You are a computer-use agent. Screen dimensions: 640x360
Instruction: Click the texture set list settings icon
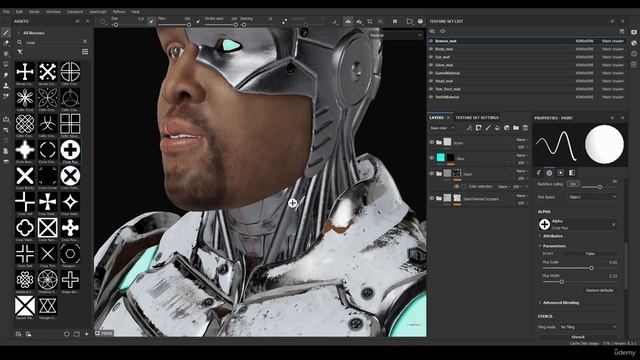click(x=622, y=31)
